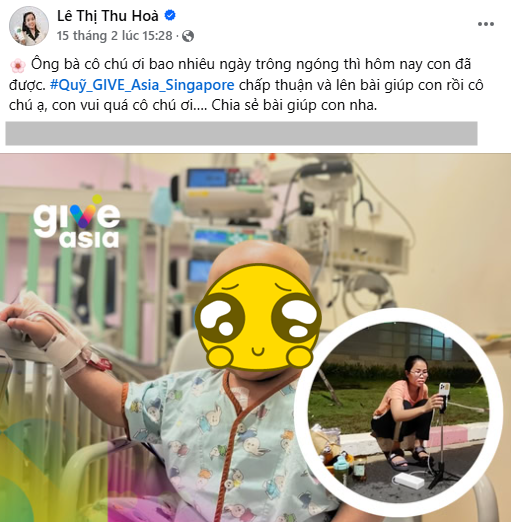This screenshot has height=522, width=511.
Task: Click the globe public-audience icon
Action: click(x=188, y=36)
